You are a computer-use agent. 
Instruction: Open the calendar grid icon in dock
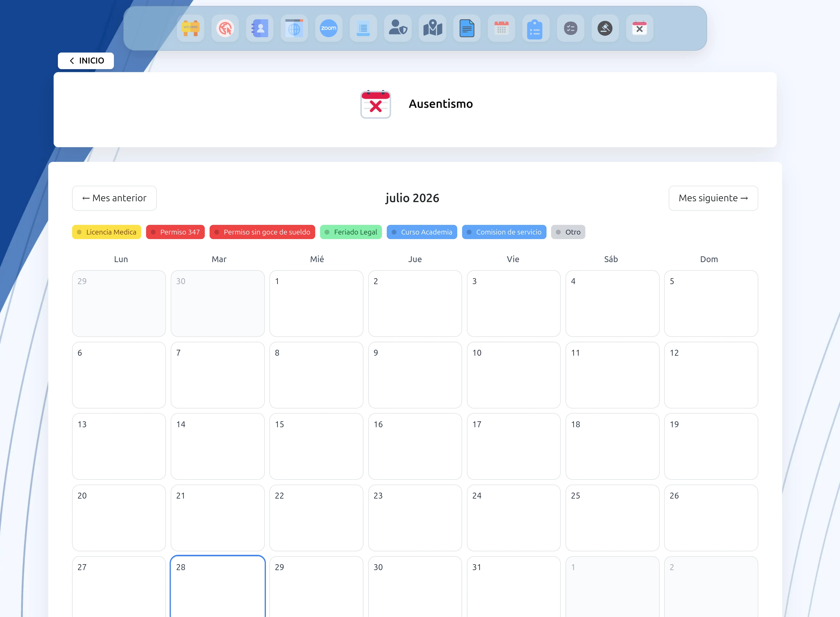pyautogui.click(x=501, y=28)
